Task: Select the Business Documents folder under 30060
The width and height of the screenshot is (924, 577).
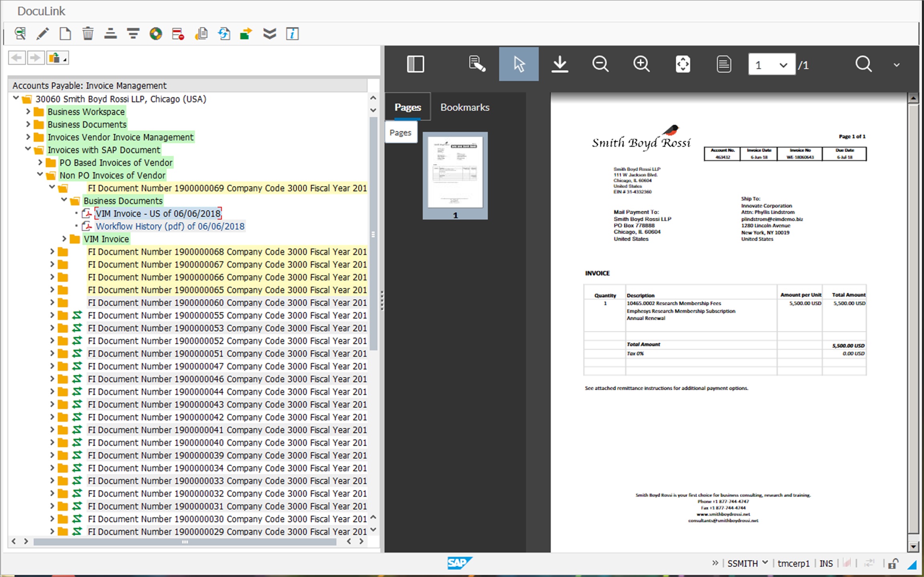Action: click(x=87, y=124)
